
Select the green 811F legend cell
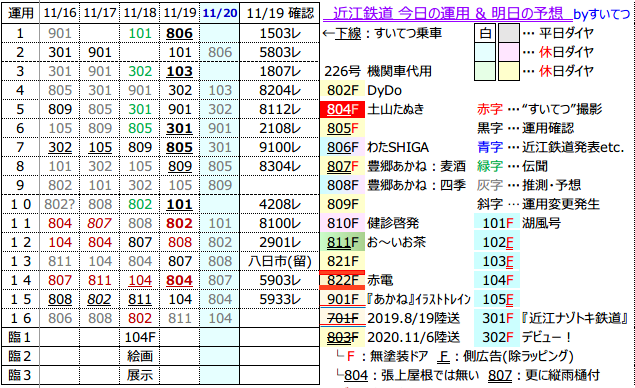[x=343, y=242]
